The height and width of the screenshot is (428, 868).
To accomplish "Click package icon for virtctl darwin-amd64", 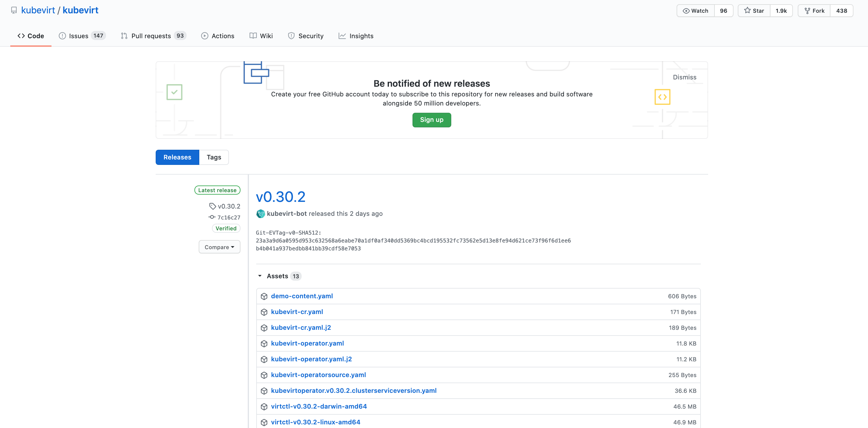I will pos(264,406).
